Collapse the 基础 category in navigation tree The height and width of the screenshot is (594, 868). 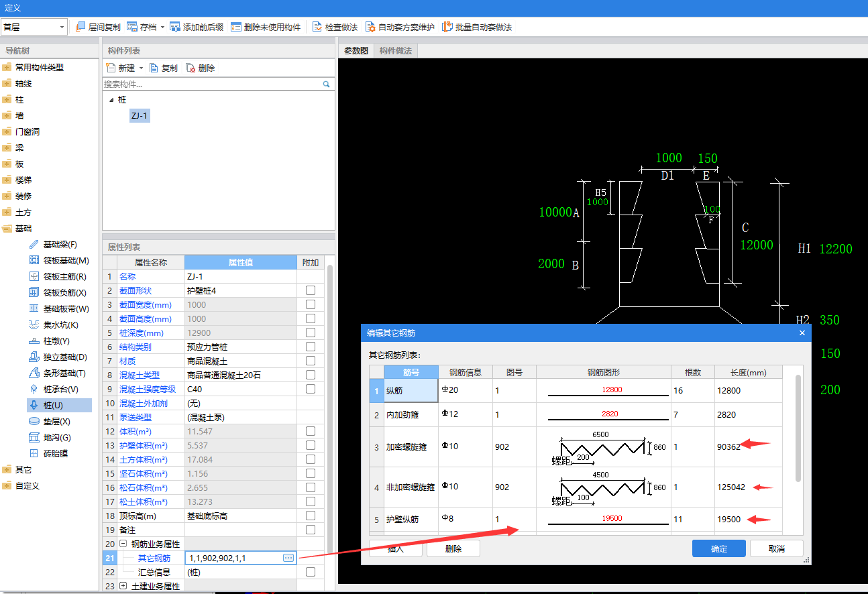tap(7, 229)
